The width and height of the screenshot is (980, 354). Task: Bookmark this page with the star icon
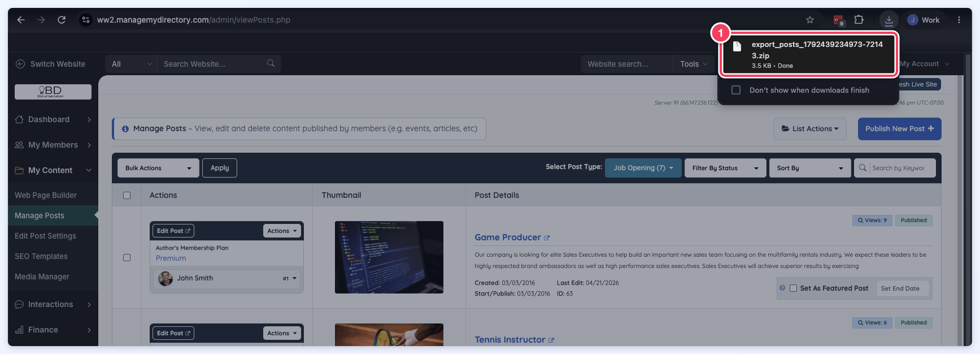[810, 20]
